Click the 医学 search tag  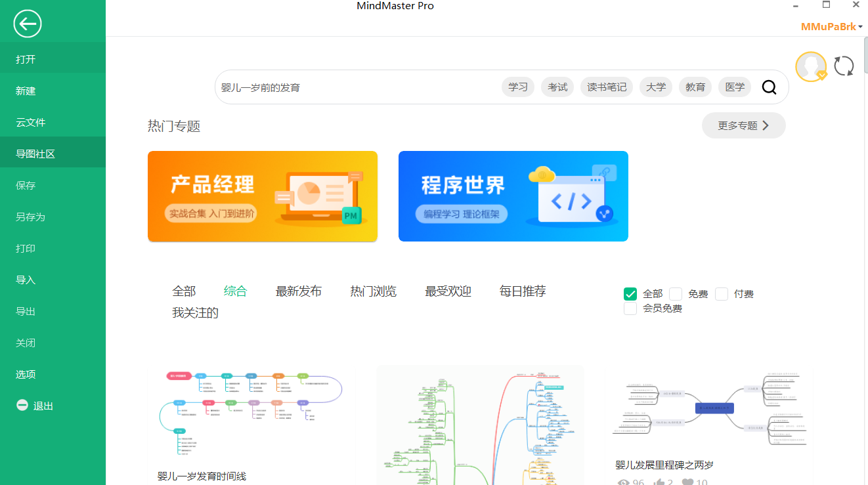[735, 87]
